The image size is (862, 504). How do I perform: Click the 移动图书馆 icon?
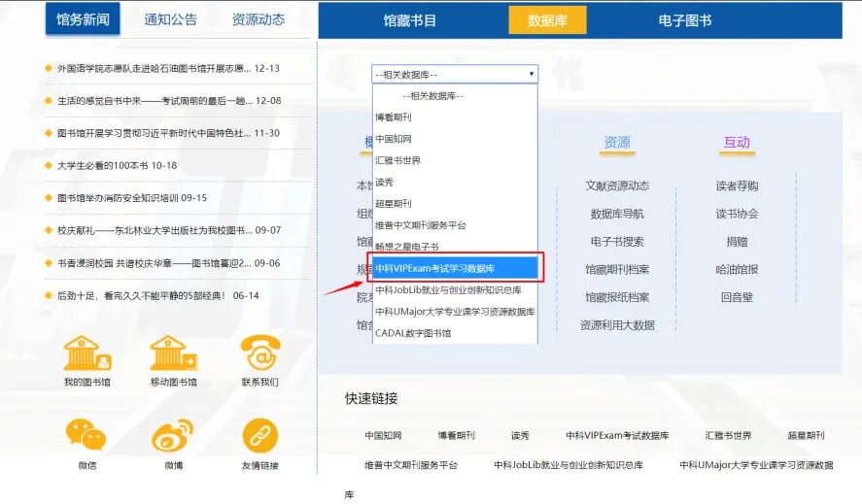174,353
